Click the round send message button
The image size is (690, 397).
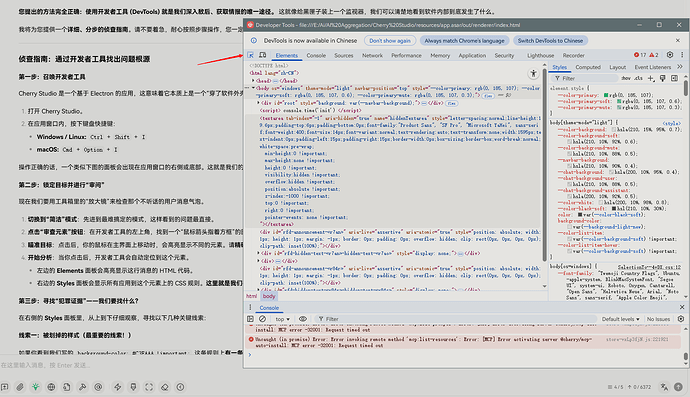coord(678,387)
